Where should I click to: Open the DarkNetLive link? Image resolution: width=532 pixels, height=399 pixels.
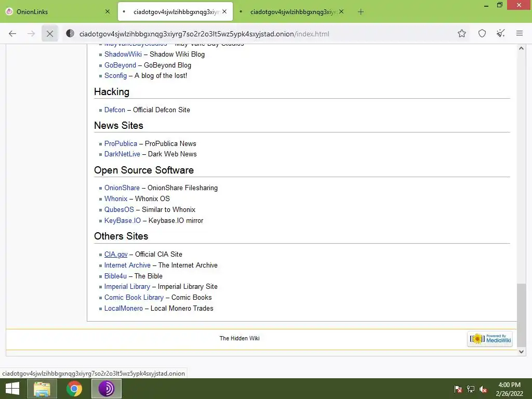pos(122,154)
